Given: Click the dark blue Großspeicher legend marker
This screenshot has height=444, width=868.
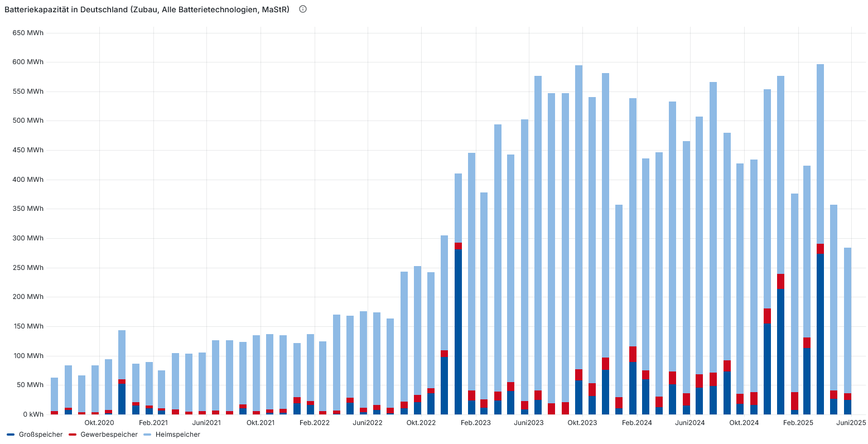Looking at the screenshot, I should (x=11, y=435).
